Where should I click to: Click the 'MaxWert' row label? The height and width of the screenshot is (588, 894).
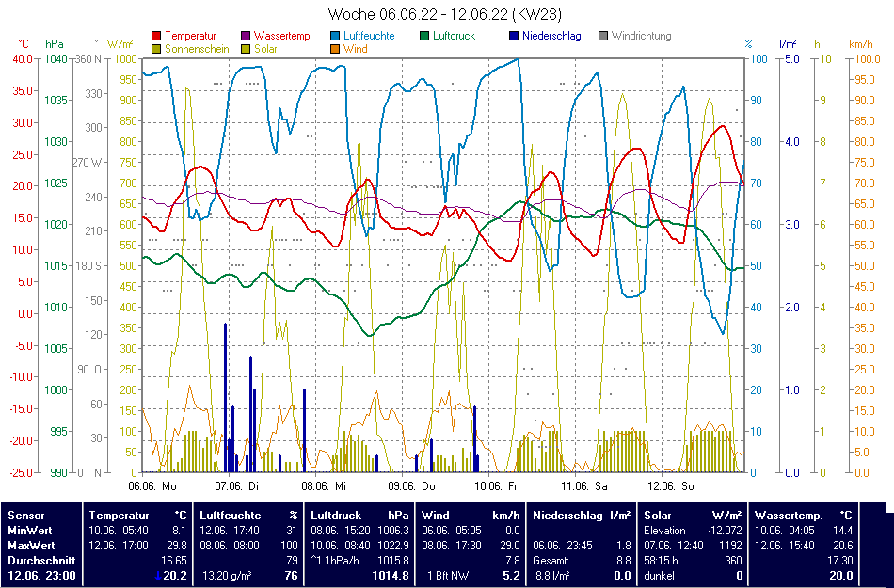tap(31, 546)
